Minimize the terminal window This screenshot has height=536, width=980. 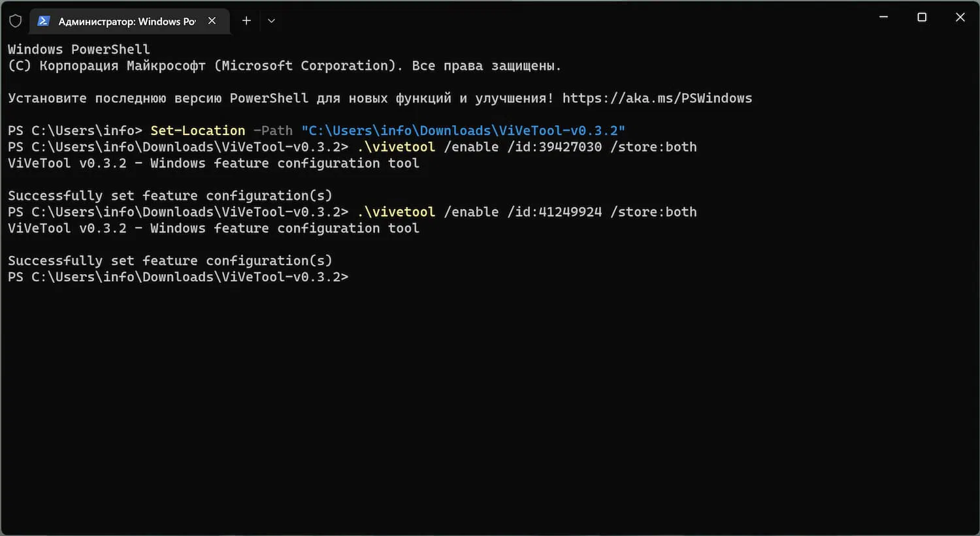tap(883, 18)
